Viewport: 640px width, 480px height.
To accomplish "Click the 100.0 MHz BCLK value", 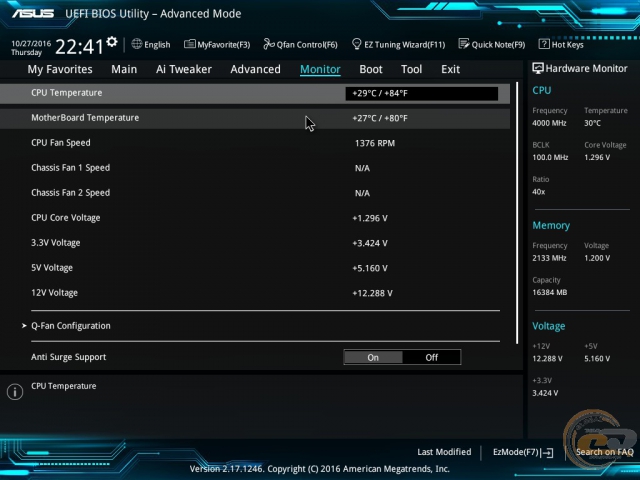I will coord(550,158).
